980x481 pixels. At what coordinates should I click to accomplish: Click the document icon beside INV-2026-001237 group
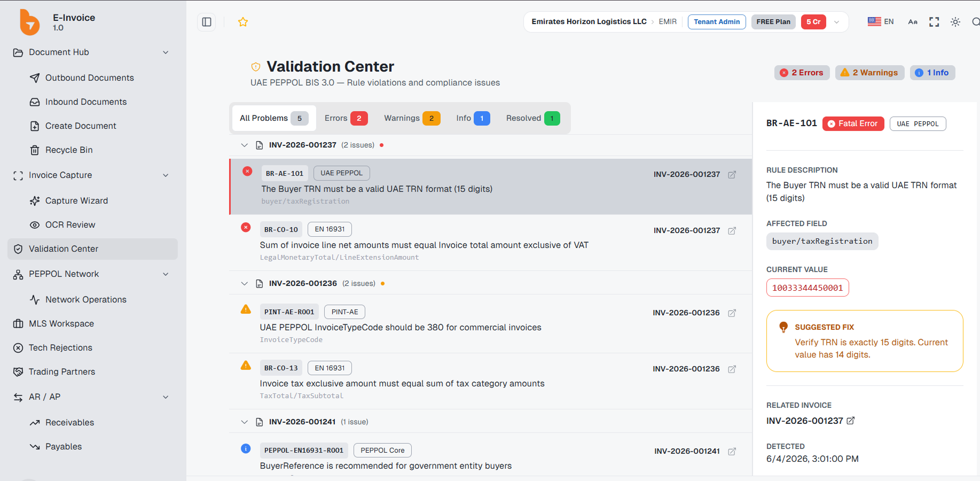tap(260, 145)
